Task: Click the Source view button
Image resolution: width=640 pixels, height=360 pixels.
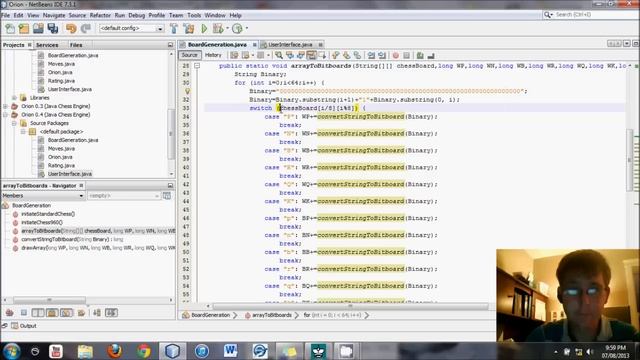Action: tap(189, 55)
